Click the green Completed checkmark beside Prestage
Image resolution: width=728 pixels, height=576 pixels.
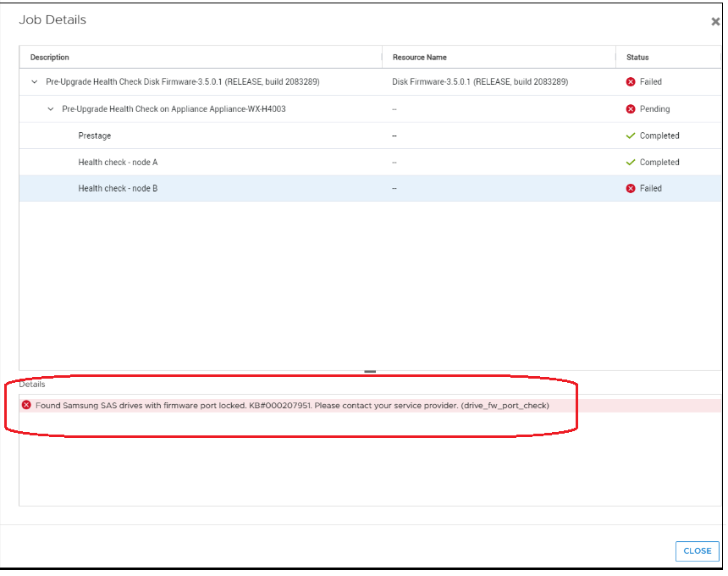tap(629, 136)
